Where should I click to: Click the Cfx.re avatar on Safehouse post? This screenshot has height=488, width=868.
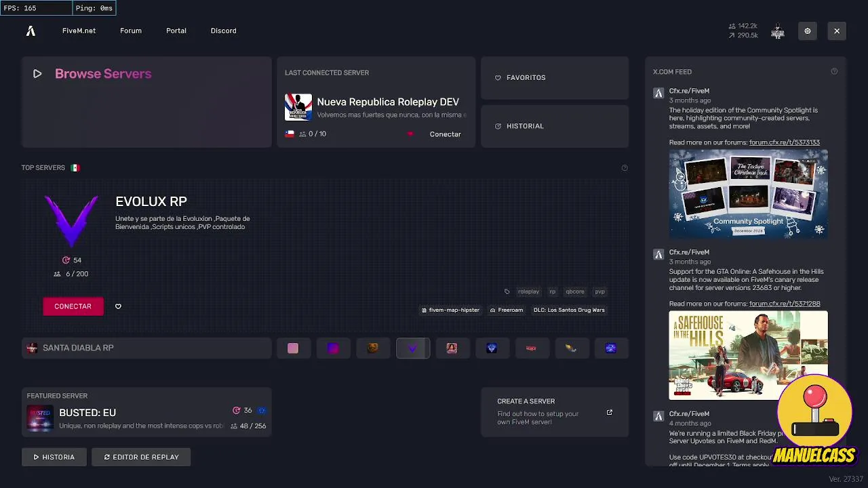tap(658, 255)
